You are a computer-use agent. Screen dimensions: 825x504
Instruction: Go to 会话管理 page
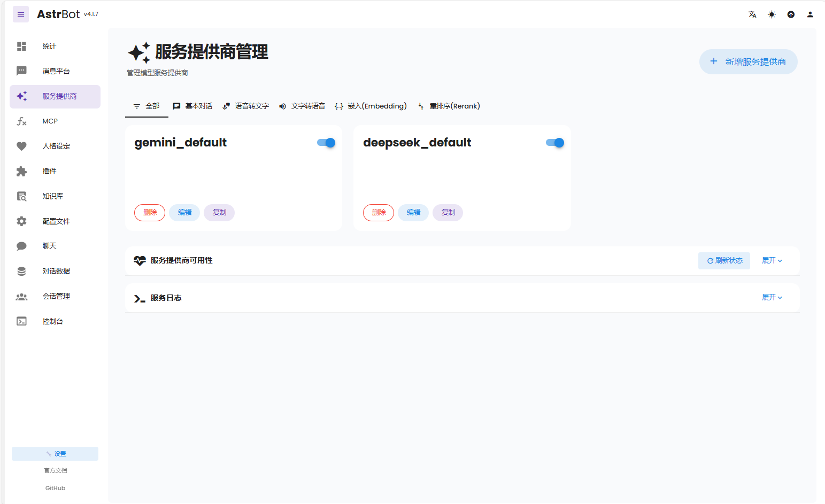[x=56, y=296]
